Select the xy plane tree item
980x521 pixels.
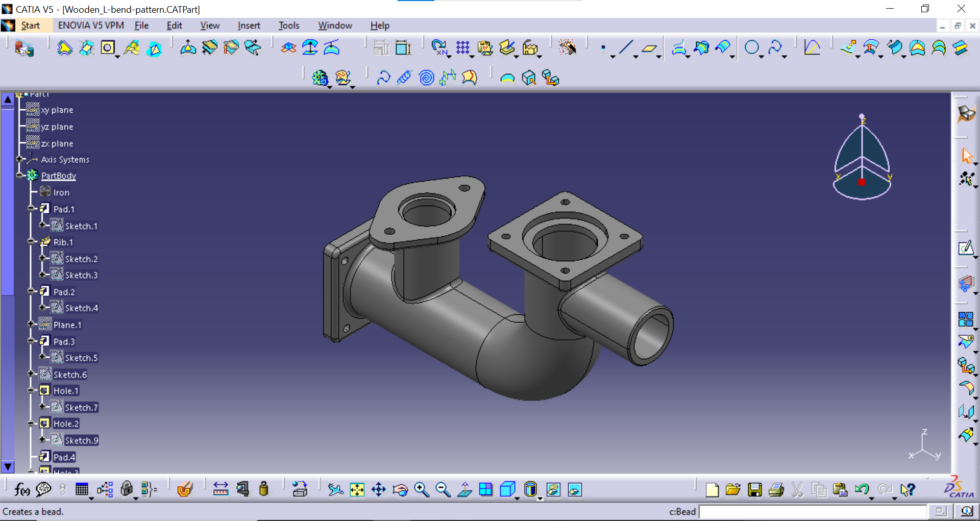[57, 110]
